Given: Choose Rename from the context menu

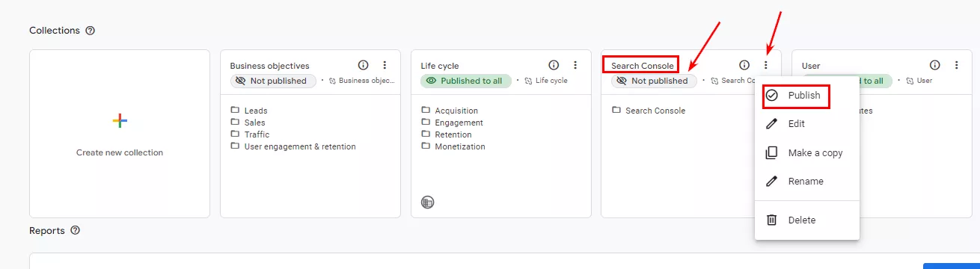Looking at the screenshot, I should click(807, 181).
